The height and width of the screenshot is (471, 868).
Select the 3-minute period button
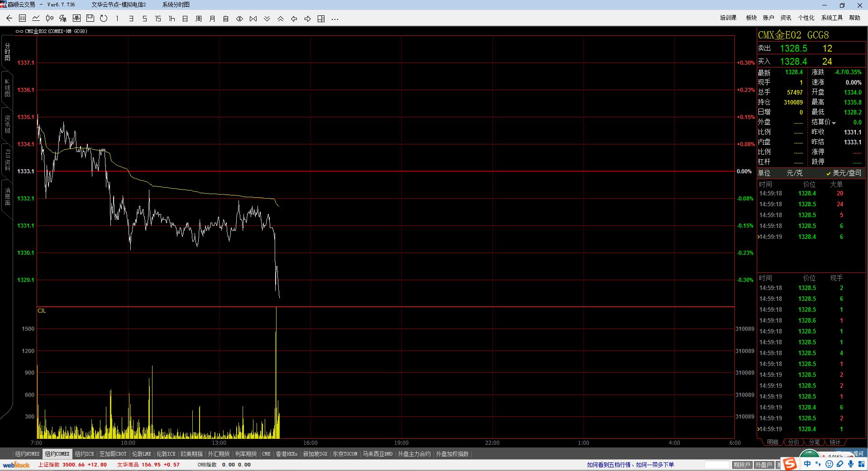pyautogui.click(x=131, y=19)
